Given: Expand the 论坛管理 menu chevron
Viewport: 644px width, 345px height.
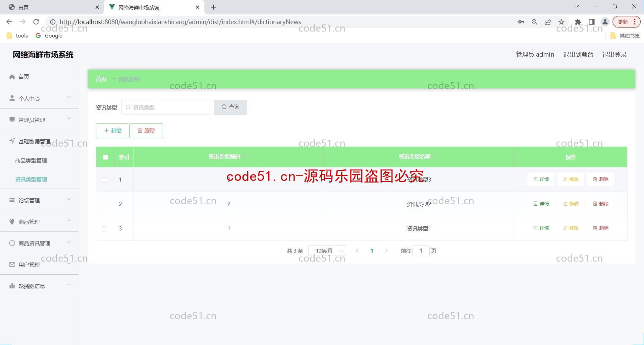Looking at the screenshot, I should [x=69, y=199].
